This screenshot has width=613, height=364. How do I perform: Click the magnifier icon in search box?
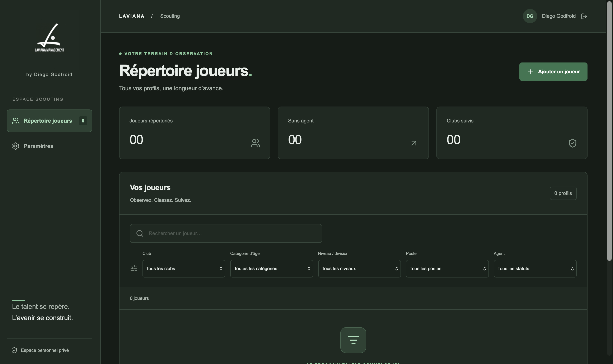140,233
